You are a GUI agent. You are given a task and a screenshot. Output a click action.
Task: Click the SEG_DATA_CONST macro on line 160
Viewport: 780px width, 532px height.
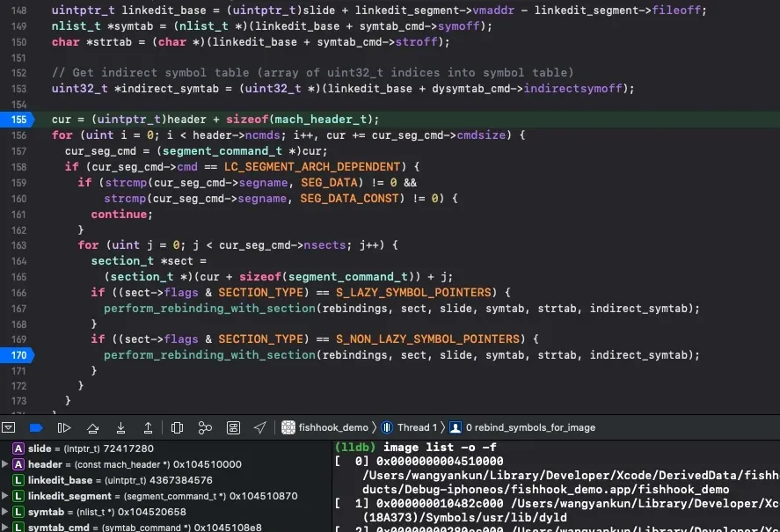point(349,199)
